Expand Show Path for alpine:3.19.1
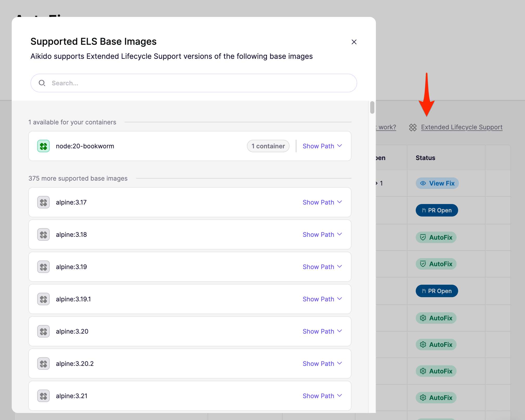The image size is (525, 420). coord(322,299)
